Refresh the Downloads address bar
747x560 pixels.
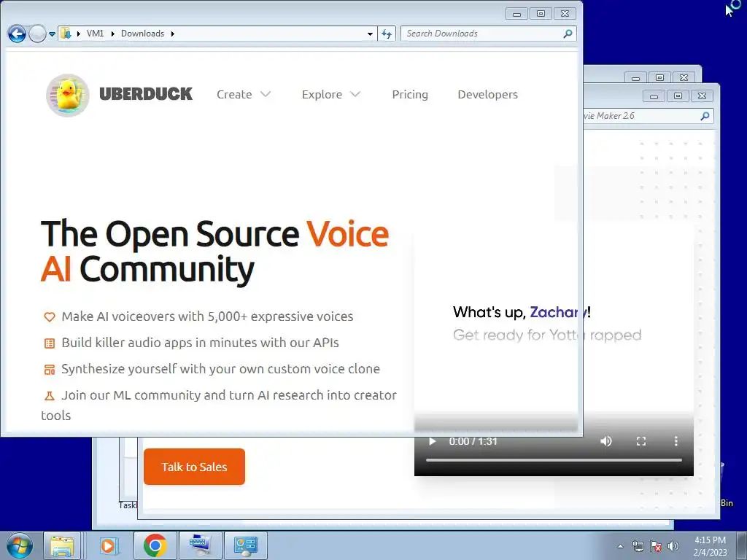387,34
